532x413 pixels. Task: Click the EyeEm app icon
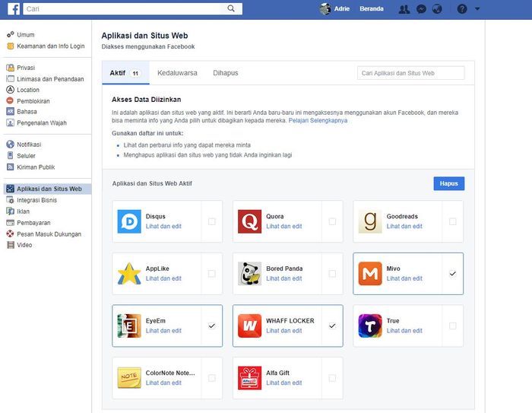[x=129, y=326]
